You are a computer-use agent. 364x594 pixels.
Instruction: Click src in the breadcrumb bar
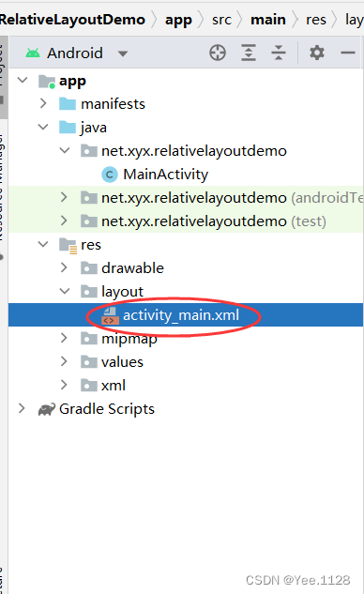point(221,20)
